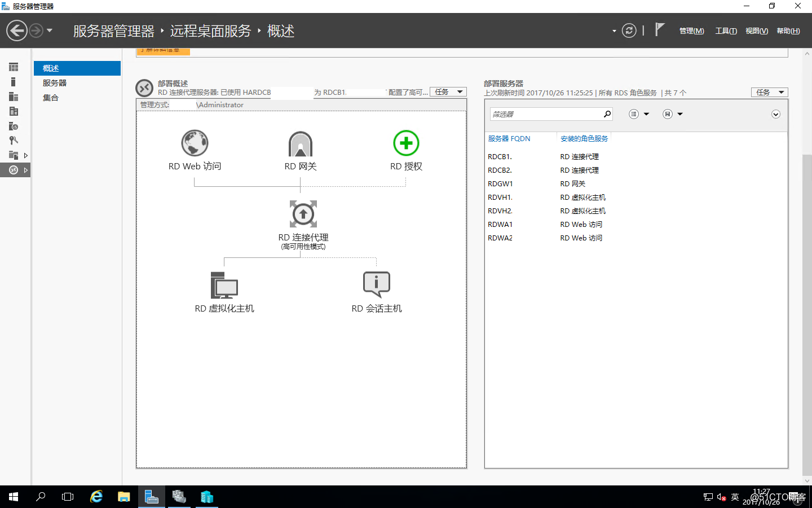Viewport: 812px width, 508px height.
Task: Click the RD 虚拟化主机 icon
Action: pos(224,285)
